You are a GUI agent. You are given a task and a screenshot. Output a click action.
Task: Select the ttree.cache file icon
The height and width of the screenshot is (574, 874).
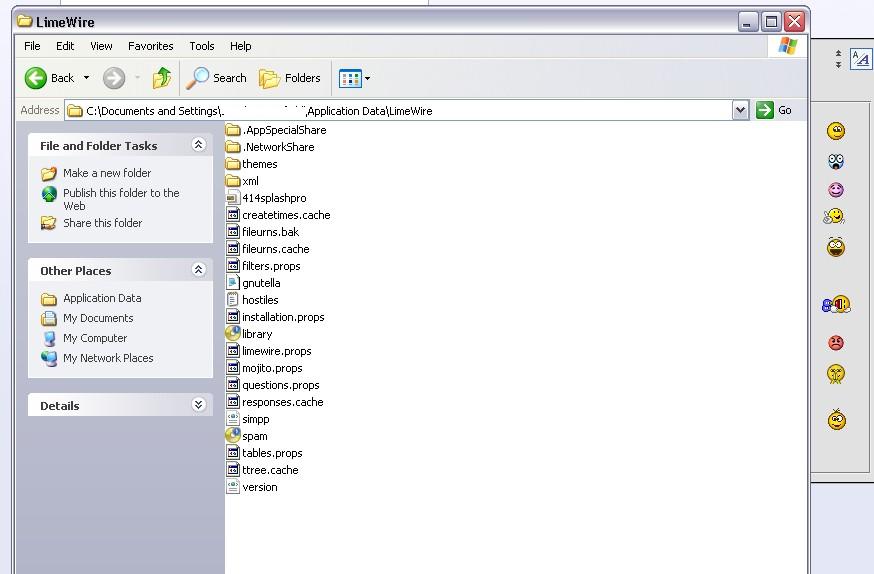coord(233,470)
